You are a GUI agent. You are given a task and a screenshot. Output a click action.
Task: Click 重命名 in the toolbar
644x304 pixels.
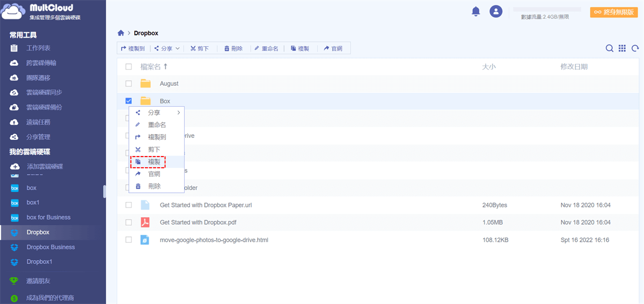[266, 48]
